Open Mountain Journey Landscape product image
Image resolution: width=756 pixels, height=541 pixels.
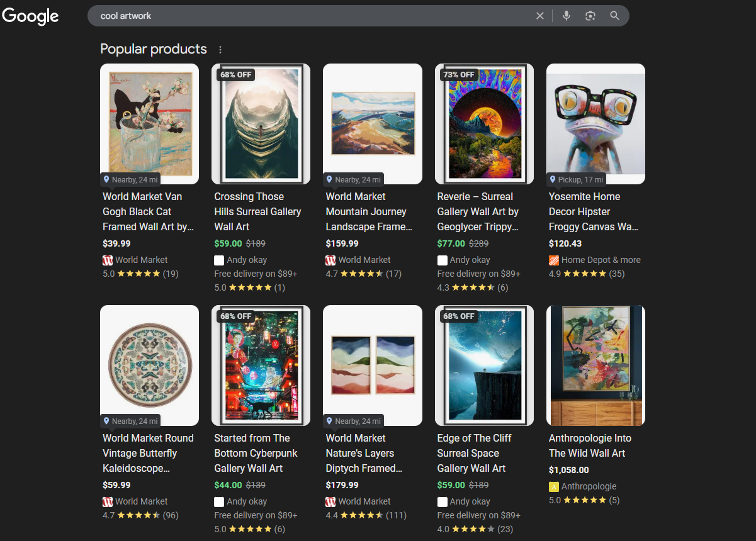coord(373,124)
